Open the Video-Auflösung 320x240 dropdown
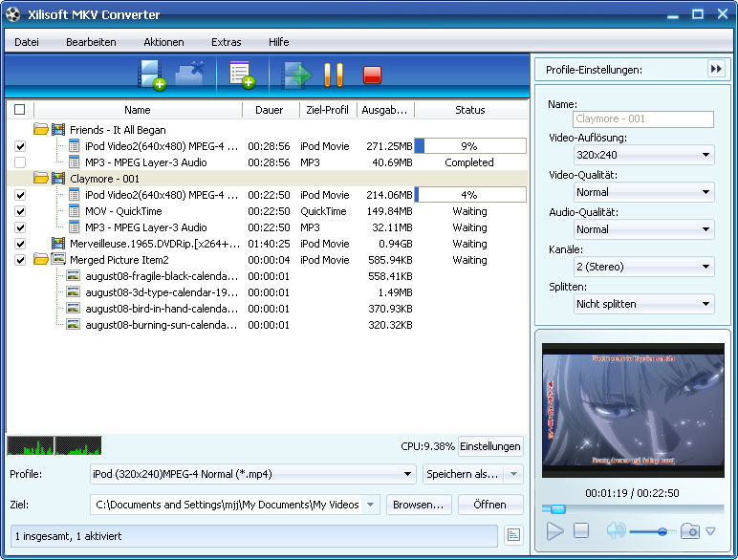This screenshot has height=560, width=738. click(x=644, y=155)
